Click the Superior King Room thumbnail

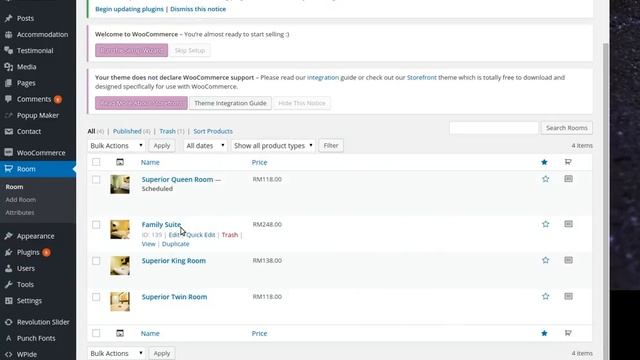pyautogui.click(x=120, y=266)
